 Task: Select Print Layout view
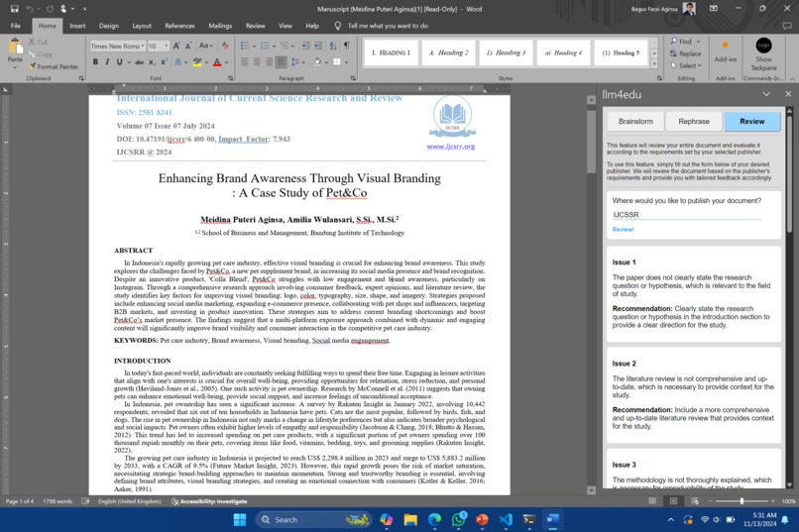click(x=674, y=501)
